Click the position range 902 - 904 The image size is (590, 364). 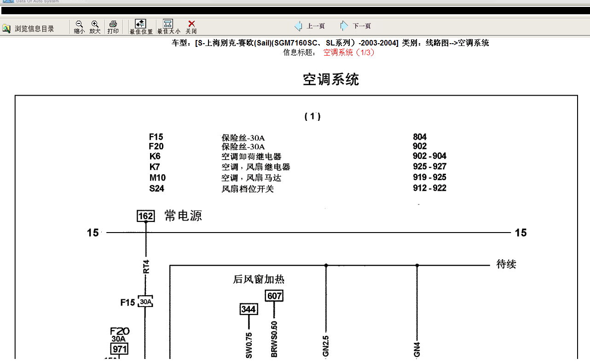click(x=430, y=156)
